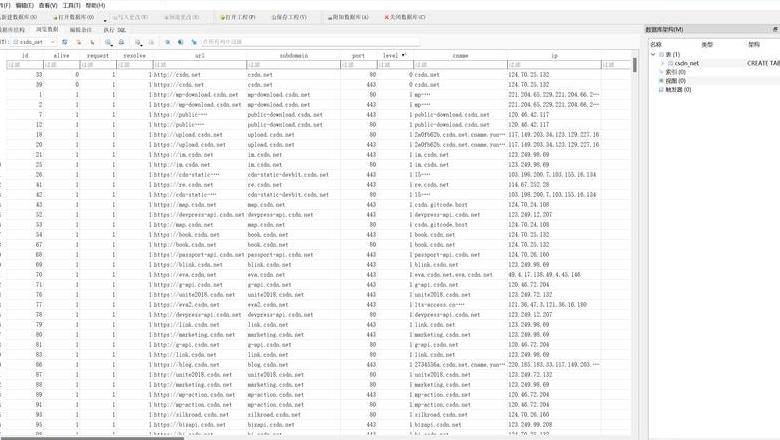Select the 触发器 (0) tree item
Image resolution: width=780 pixels, height=440 pixels.
678,89
